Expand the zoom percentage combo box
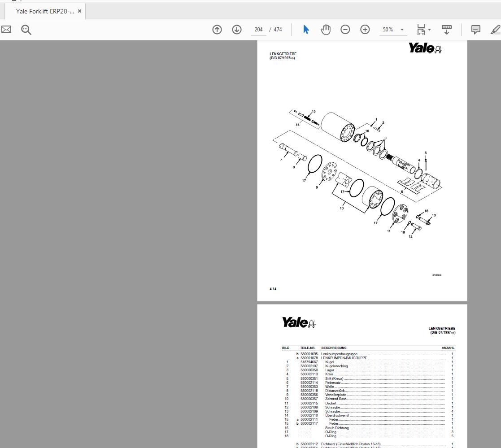The width and height of the screenshot is (501, 448). click(402, 30)
